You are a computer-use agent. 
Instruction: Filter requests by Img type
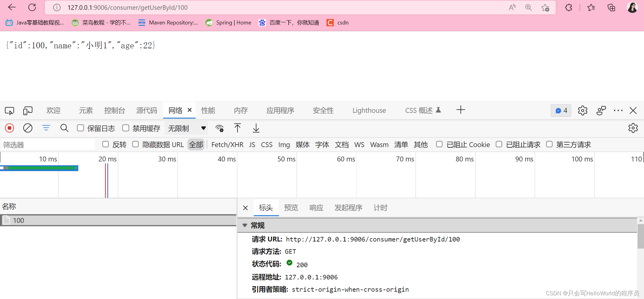pyautogui.click(x=284, y=145)
